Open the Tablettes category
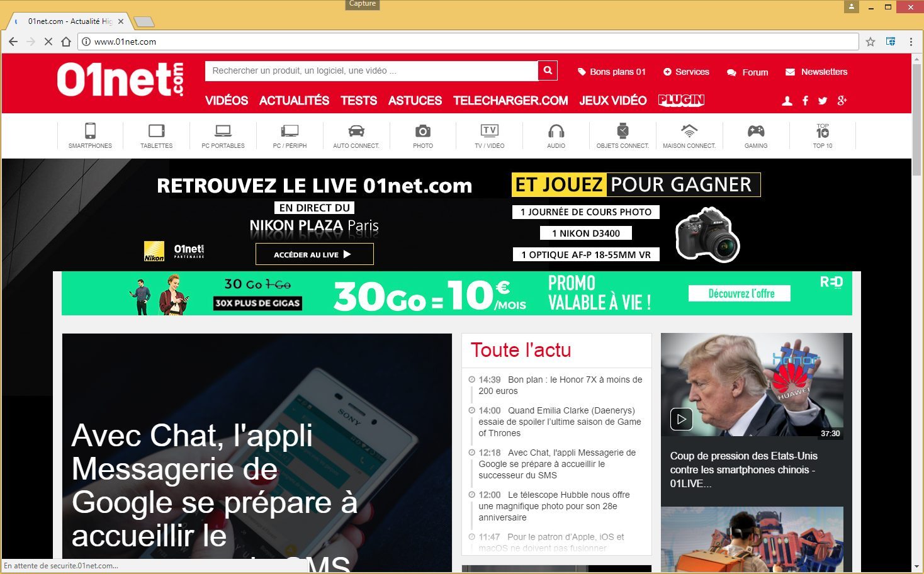The width and height of the screenshot is (924, 574). tap(156, 135)
